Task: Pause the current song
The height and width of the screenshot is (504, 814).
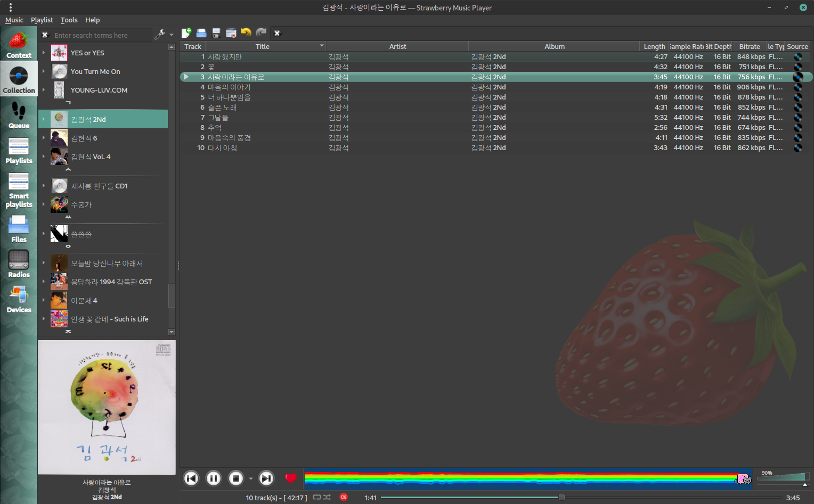Action: 214,478
